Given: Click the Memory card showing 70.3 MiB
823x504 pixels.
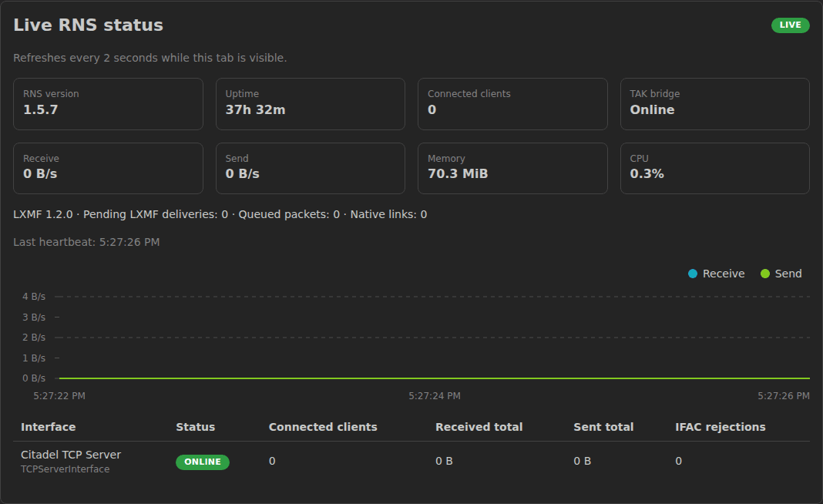Looking at the screenshot, I should pos(512,169).
